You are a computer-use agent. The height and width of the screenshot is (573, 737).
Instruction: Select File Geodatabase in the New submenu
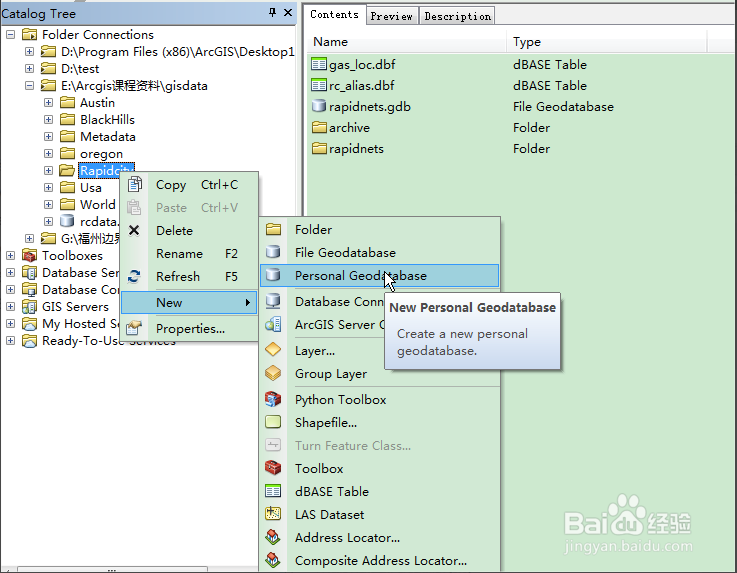click(380, 252)
